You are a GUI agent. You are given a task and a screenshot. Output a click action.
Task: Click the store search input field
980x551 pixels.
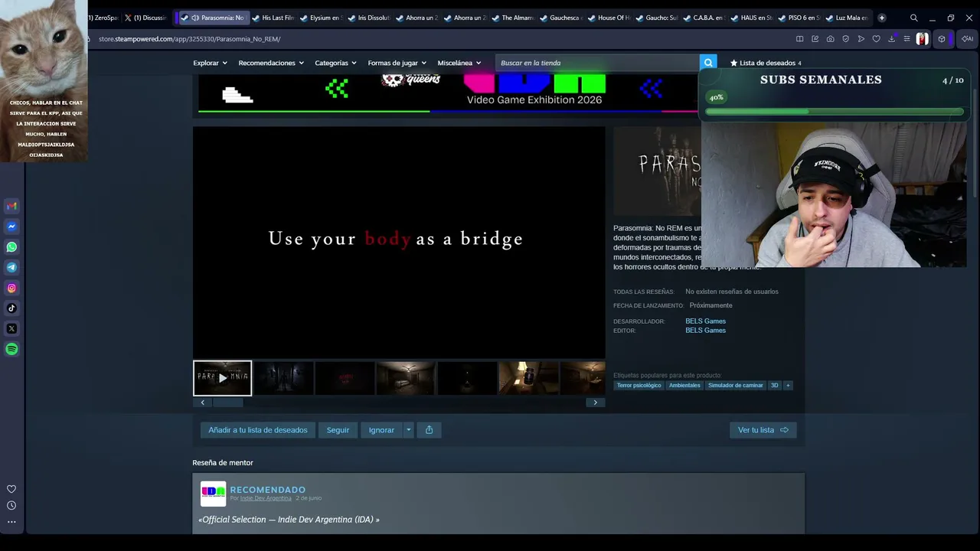(x=597, y=63)
